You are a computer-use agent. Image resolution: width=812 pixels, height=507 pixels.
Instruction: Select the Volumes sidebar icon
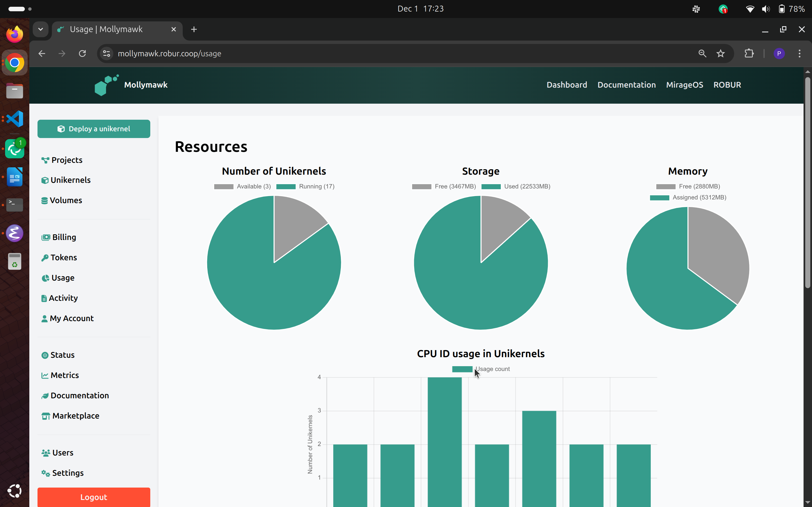coord(45,200)
